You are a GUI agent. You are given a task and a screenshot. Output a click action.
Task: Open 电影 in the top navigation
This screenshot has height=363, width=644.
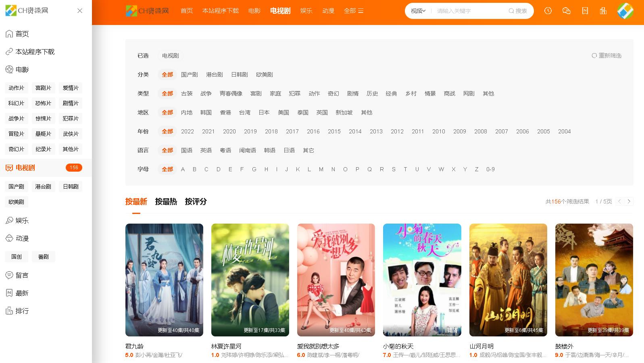click(x=254, y=11)
